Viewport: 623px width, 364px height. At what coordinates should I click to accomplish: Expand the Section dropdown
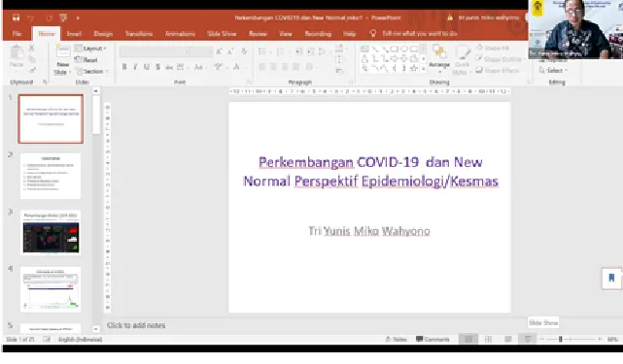[91, 71]
